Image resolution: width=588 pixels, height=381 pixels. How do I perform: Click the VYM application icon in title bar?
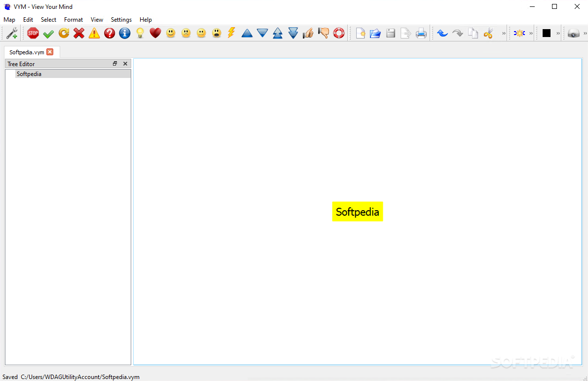click(7, 7)
